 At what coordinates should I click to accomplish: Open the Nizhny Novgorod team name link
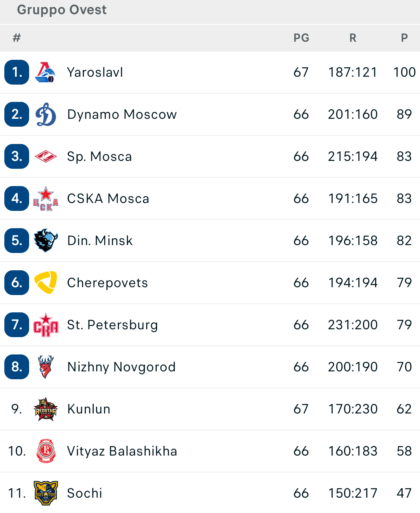click(121, 367)
